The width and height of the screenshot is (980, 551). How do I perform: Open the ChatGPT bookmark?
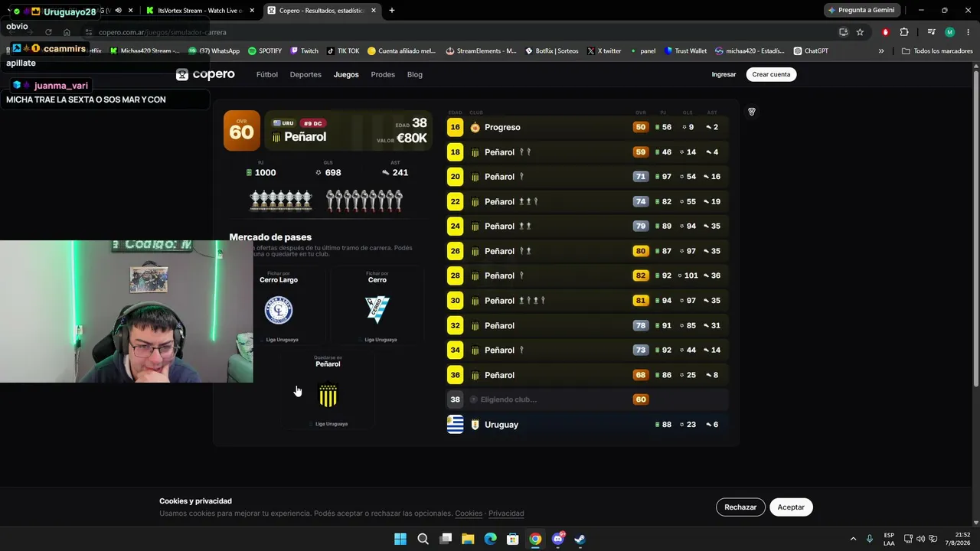[811, 51]
